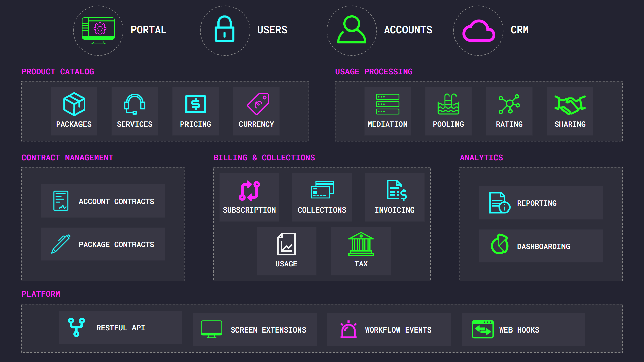Open the RESTful API tile

click(120, 328)
